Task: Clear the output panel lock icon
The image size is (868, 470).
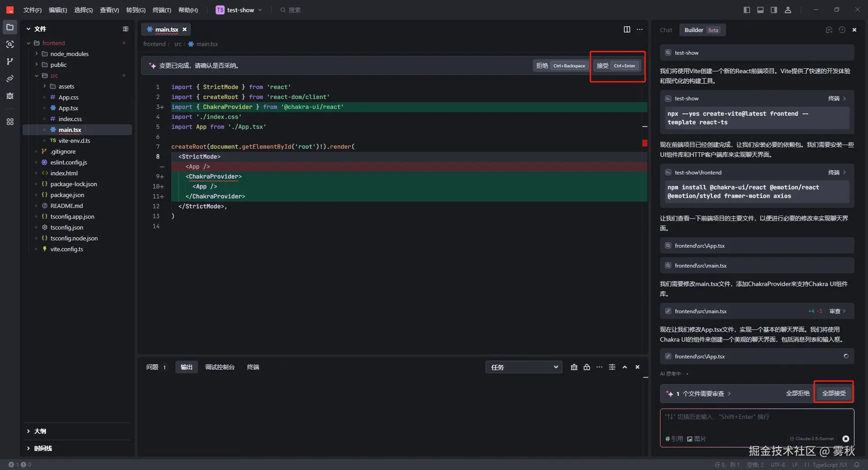Action: [x=587, y=367]
